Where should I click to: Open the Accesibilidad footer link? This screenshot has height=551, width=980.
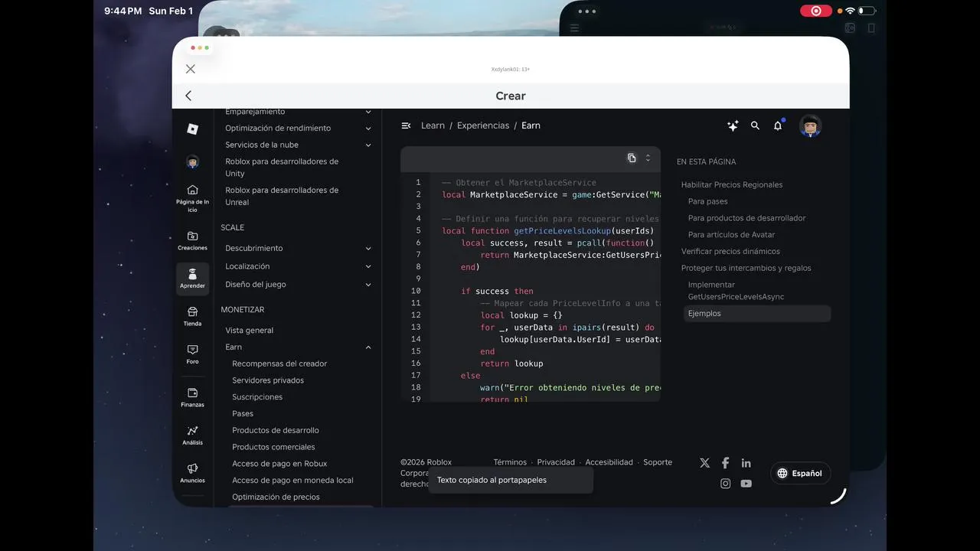point(609,462)
